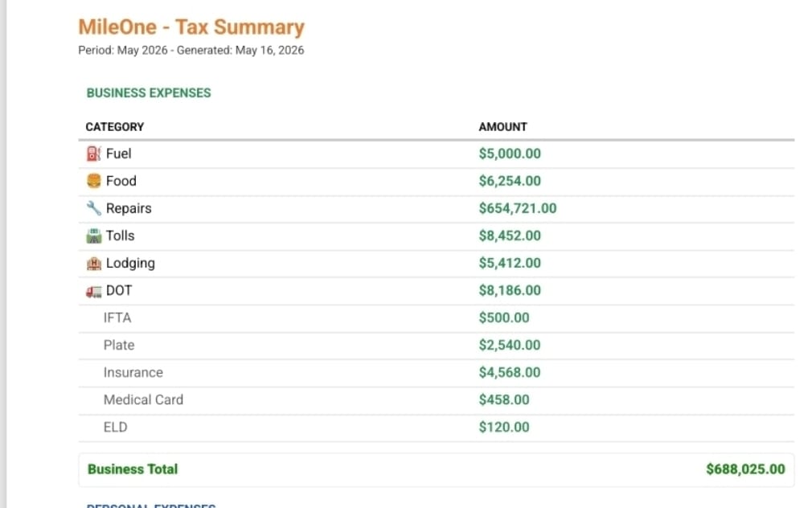Click the $654,721.00 Repairs amount
Screen dimensions: 812x508
(517, 208)
